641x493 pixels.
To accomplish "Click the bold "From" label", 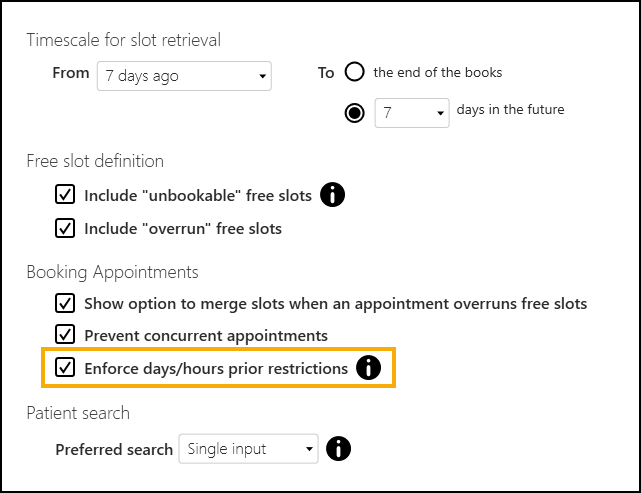I will tap(71, 74).
